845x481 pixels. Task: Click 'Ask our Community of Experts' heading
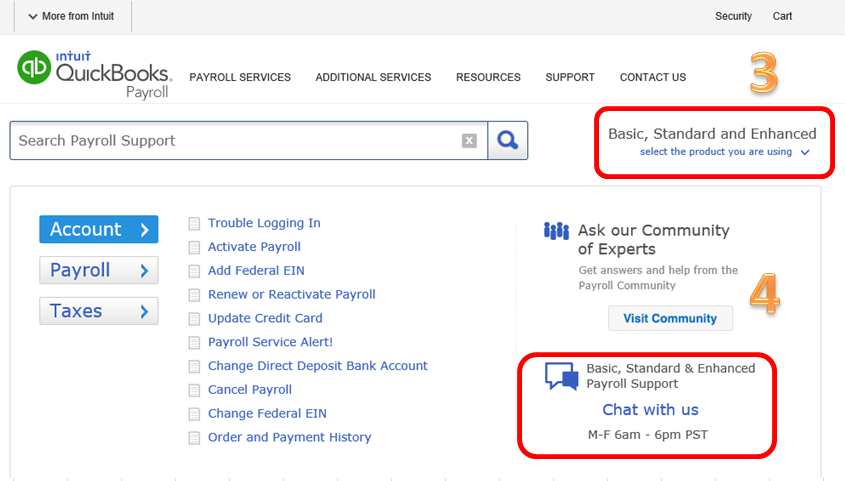[654, 240]
